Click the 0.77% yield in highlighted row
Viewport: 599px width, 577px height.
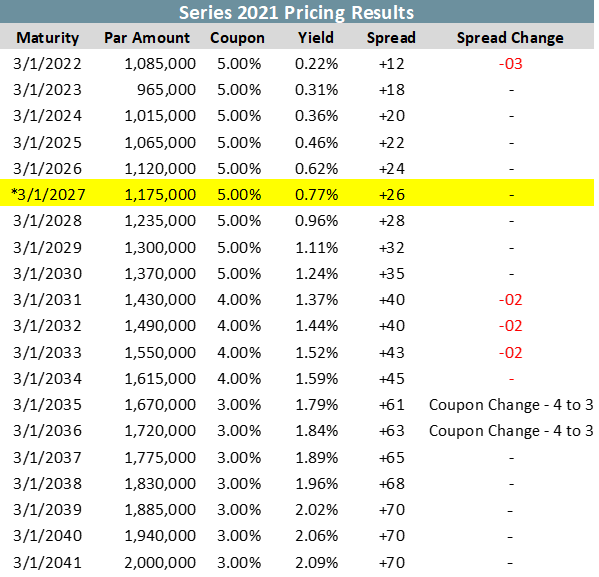pos(316,195)
